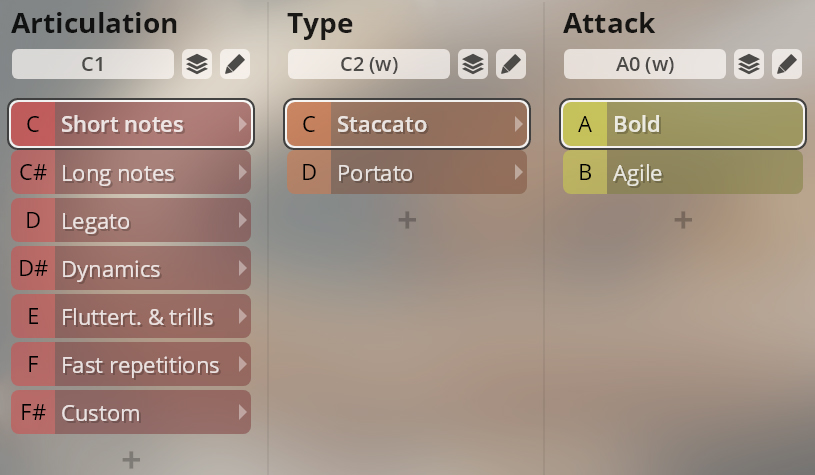Click the layers icon in Articulation column
Viewport: 815px width, 475px height.
coord(197,64)
